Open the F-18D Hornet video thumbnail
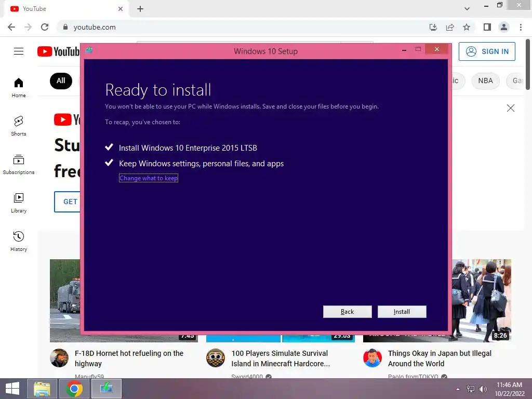This screenshot has width=532, height=399. point(65,301)
